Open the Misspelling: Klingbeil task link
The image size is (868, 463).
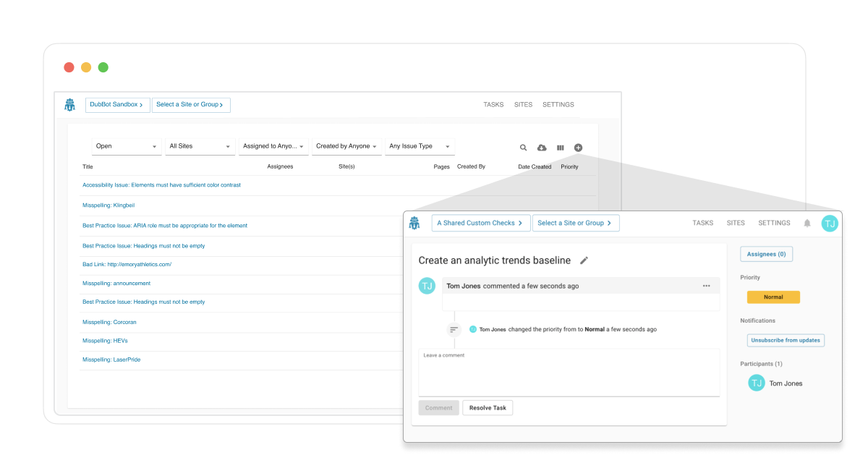tap(109, 205)
